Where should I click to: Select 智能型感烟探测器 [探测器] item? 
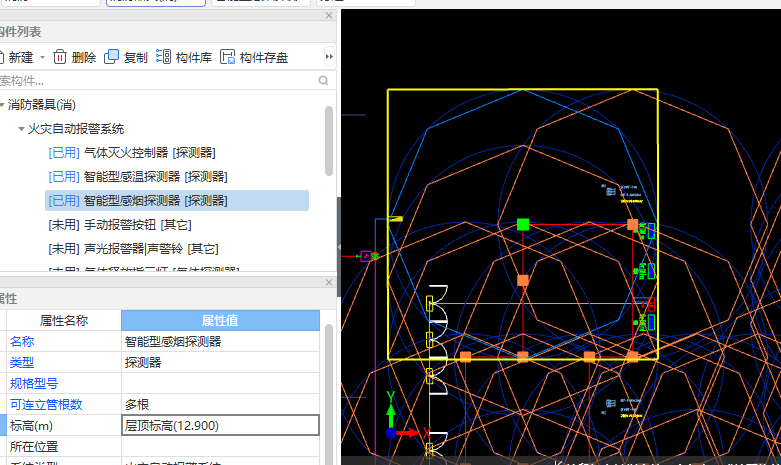click(x=177, y=201)
